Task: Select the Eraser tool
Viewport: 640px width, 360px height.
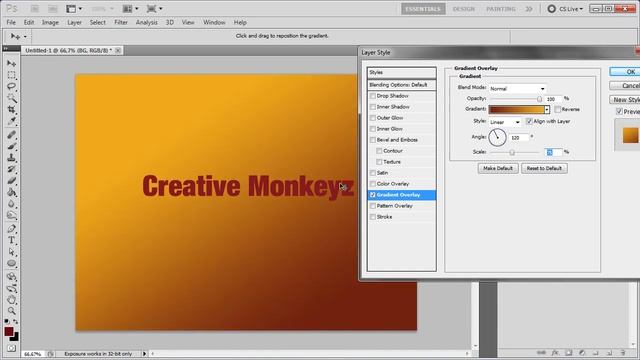Action: pyautogui.click(x=11, y=180)
